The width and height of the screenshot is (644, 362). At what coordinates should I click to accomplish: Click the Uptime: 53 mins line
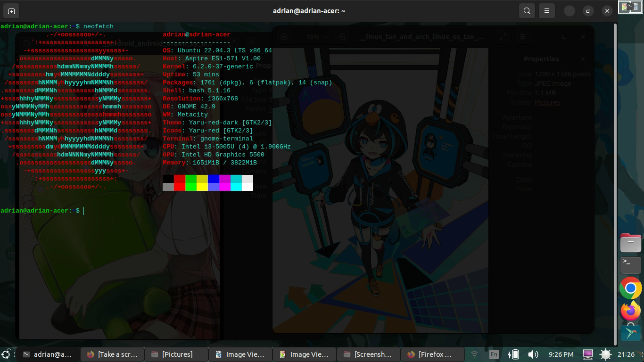click(x=191, y=74)
